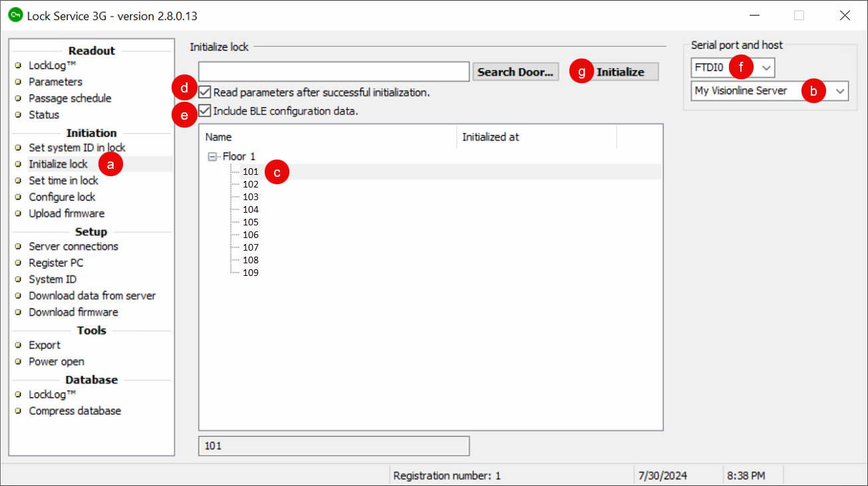Open Compress database in the sidebar
Viewport: 868px width, 486px height.
pos(75,411)
